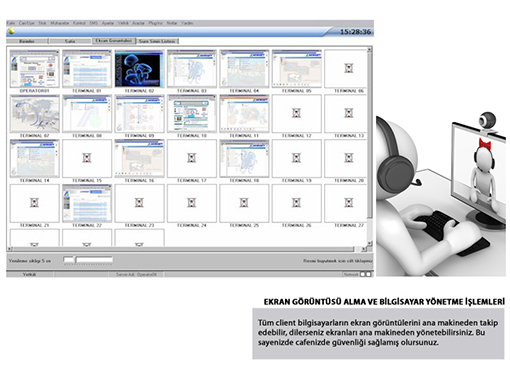Click the horizontal scrollbar left arrow
This screenshot has width=510, height=380.
[10, 249]
